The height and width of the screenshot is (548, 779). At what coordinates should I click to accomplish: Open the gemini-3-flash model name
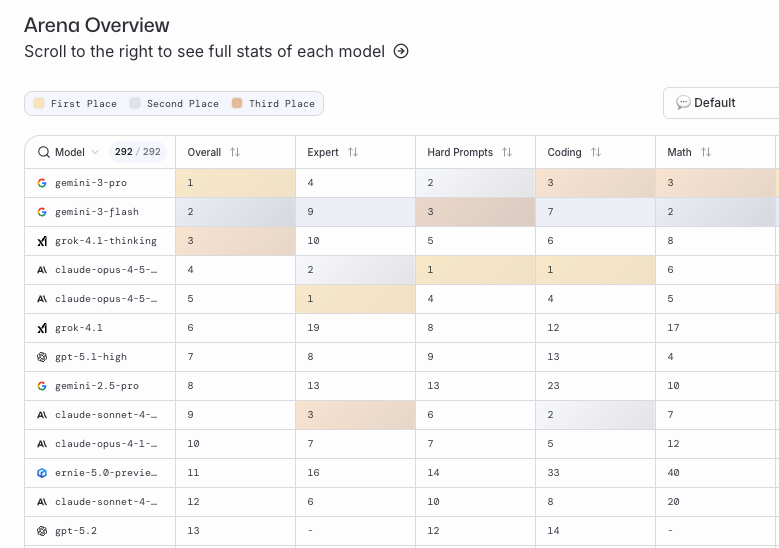tap(97, 212)
